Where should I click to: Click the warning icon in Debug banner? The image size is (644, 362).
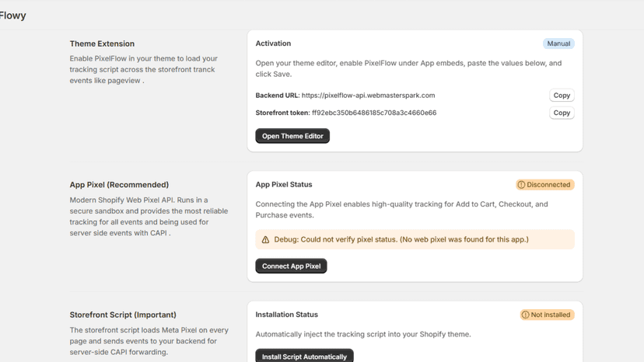coord(265,240)
